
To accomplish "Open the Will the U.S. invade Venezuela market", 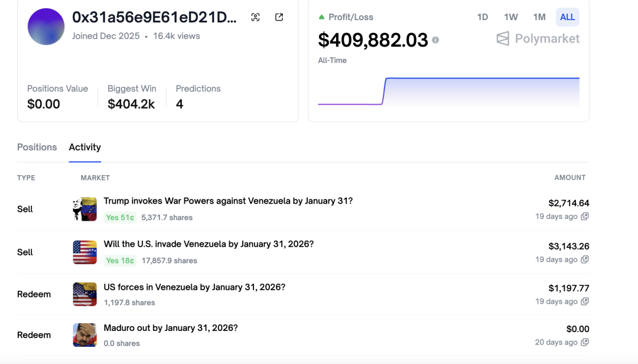I will click(209, 244).
